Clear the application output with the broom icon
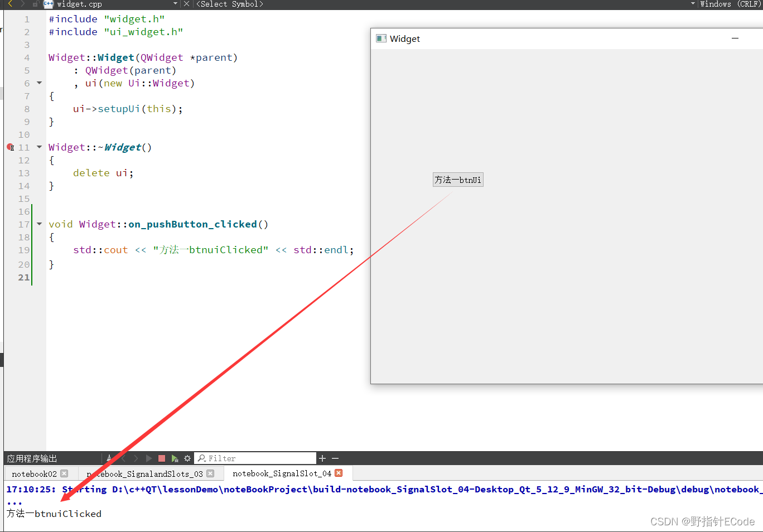 pos(109,458)
